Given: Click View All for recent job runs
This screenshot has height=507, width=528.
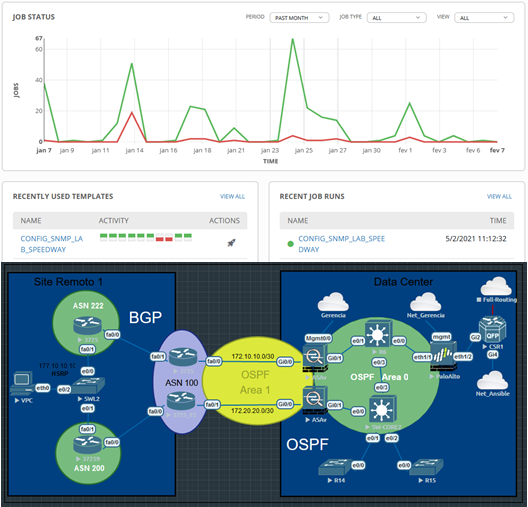Looking at the screenshot, I should (x=499, y=196).
